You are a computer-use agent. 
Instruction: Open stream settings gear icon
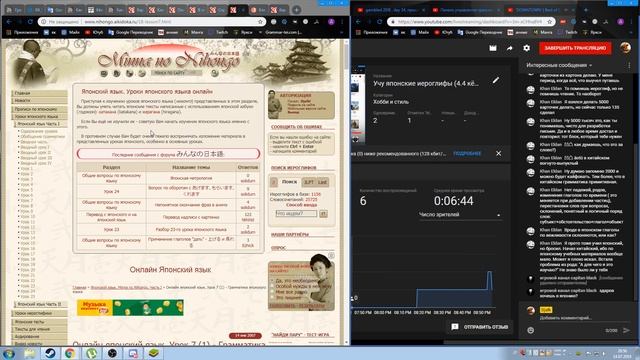click(527, 48)
